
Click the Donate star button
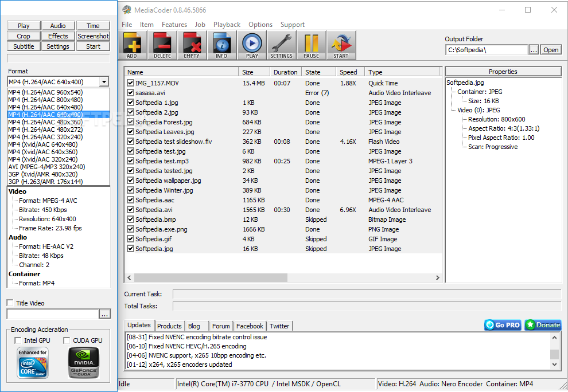click(543, 325)
